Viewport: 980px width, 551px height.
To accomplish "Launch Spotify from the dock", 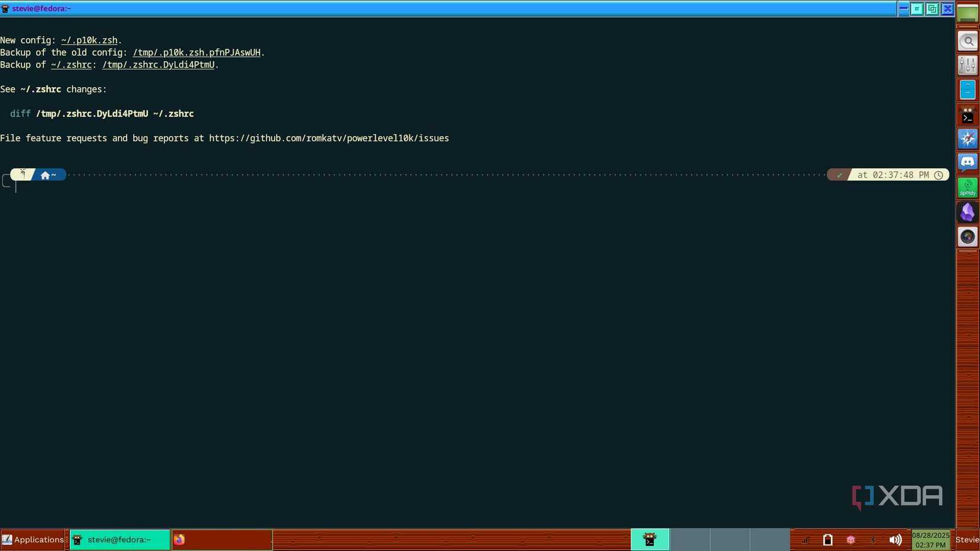I will point(967,187).
